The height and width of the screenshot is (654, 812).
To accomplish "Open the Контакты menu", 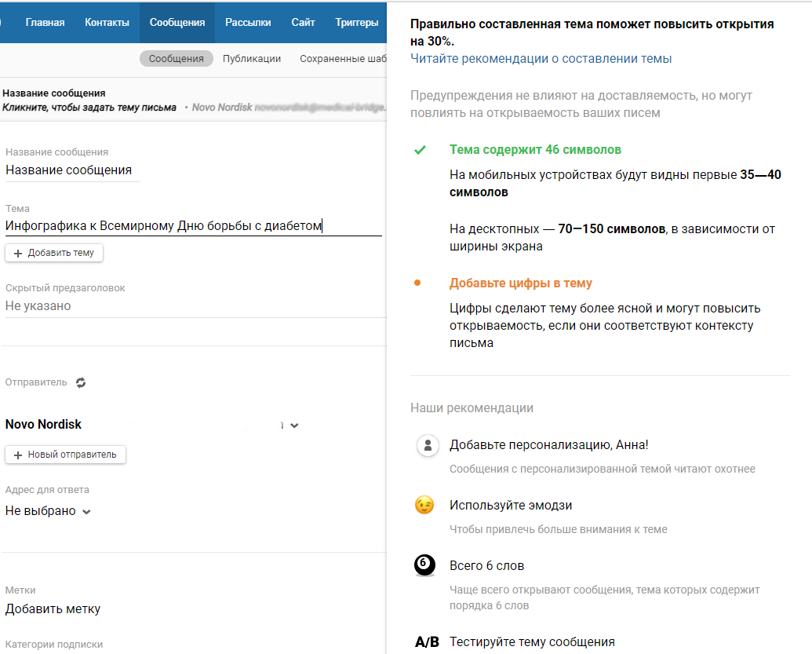I will 107,23.
